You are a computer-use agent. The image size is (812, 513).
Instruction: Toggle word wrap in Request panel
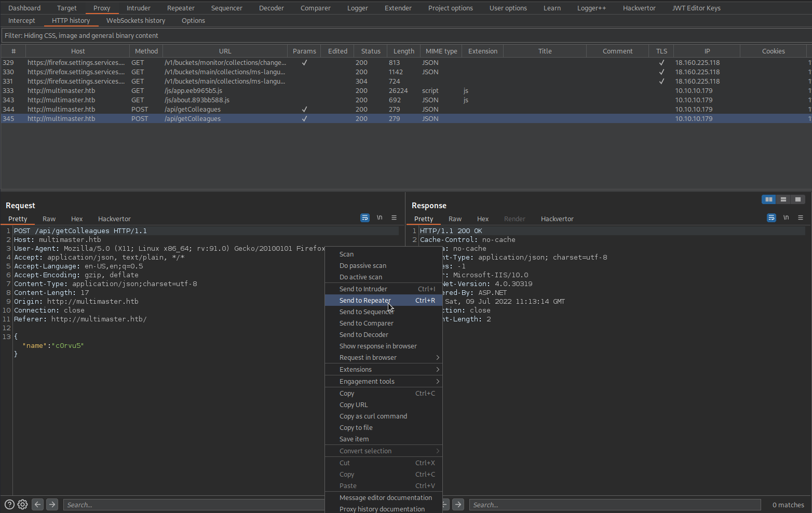click(365, 218)
